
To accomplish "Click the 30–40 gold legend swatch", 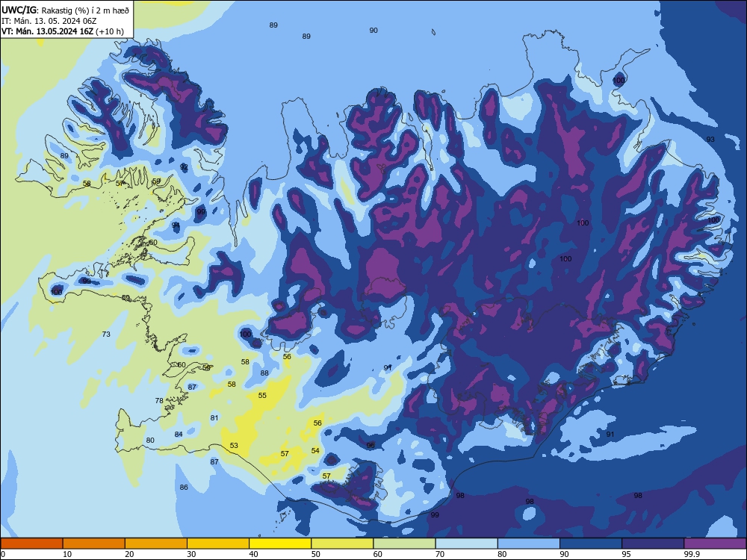I will [x=218, y=544].
